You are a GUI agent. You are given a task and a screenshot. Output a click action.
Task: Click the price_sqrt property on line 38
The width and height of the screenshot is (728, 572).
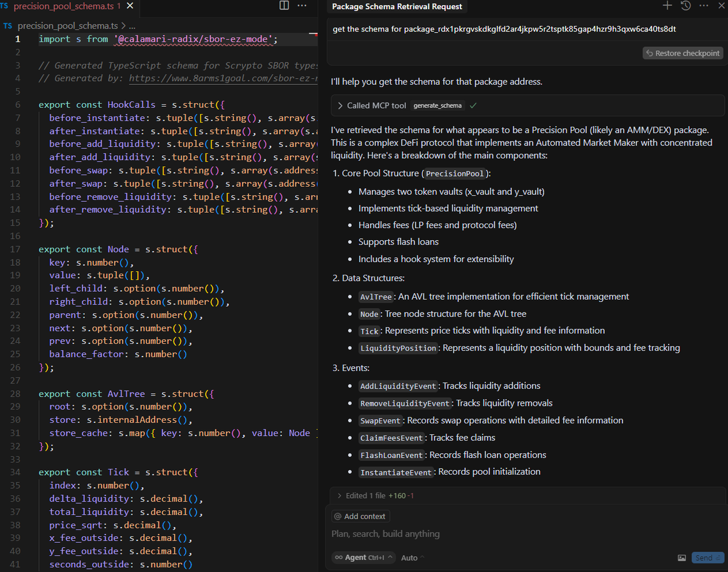[76, 525]
